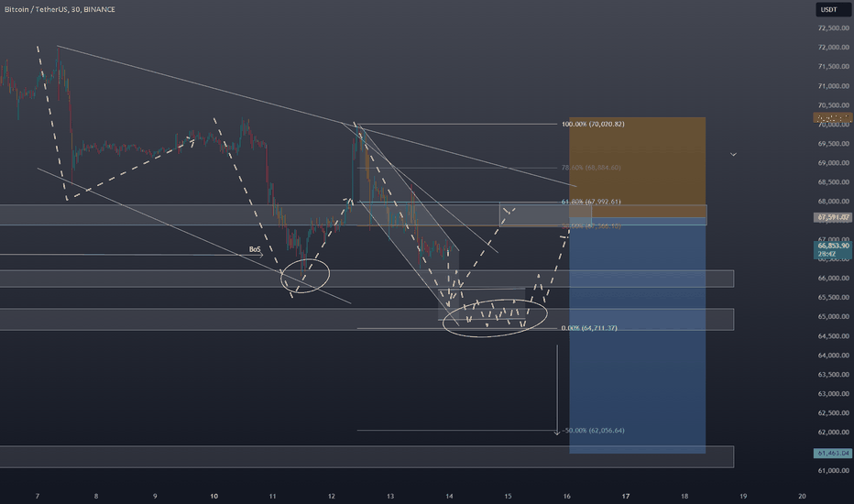Click the 71,500.00 price axis label
This screenshot has height=504, width=854.
click(833, 67)
